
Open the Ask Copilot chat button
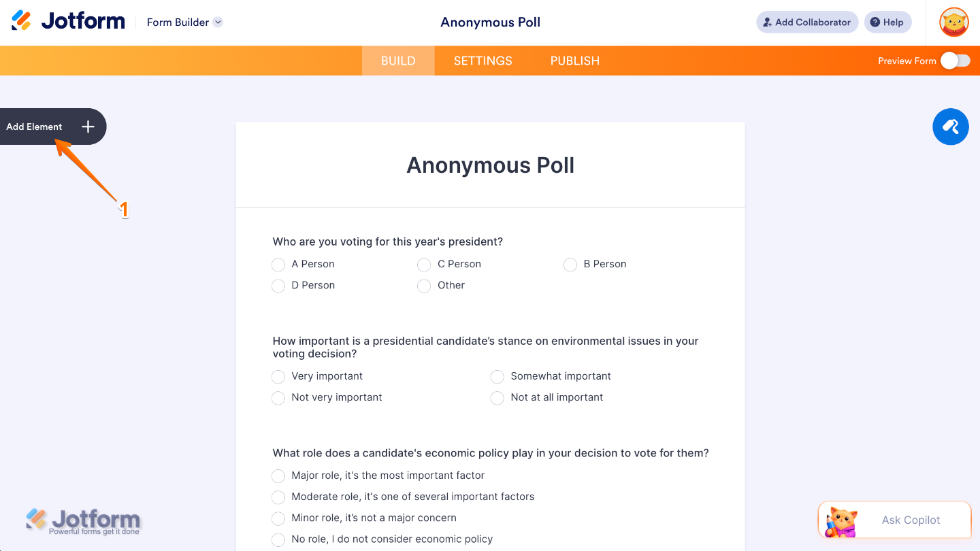[894, 520]
